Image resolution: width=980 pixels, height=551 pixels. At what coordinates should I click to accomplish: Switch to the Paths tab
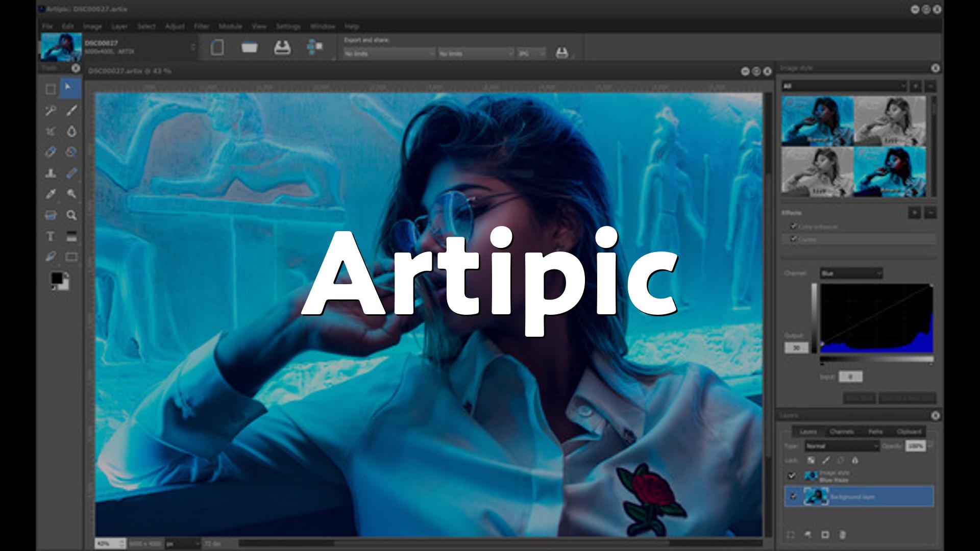tap(875, 432)
